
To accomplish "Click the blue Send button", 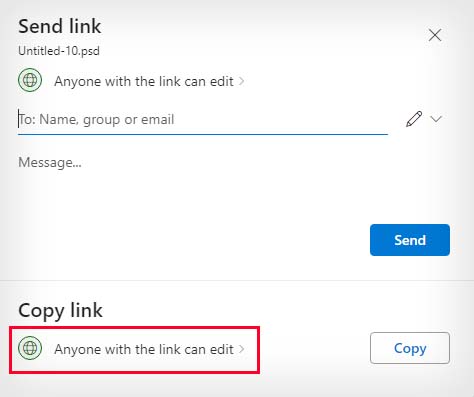I will [410, 240].
